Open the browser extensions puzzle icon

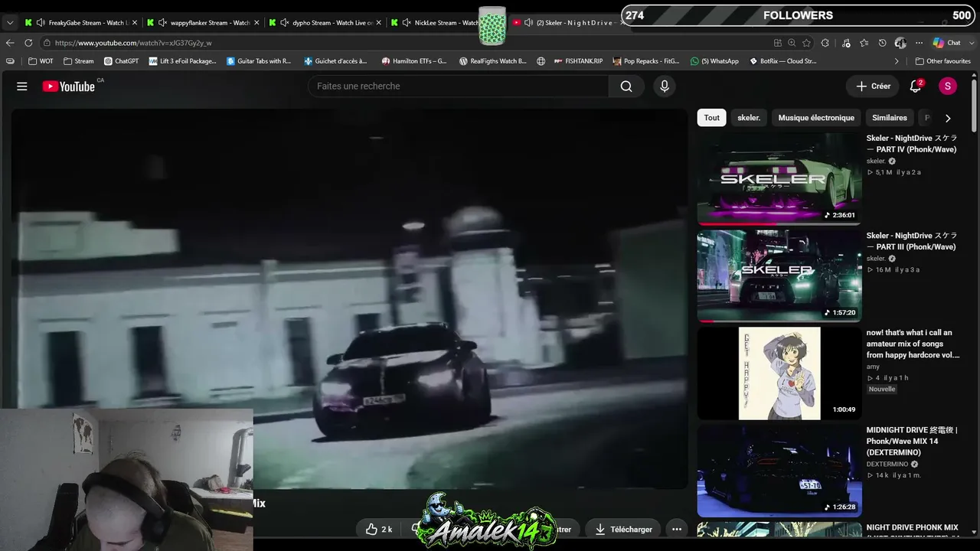pos(825,43)
